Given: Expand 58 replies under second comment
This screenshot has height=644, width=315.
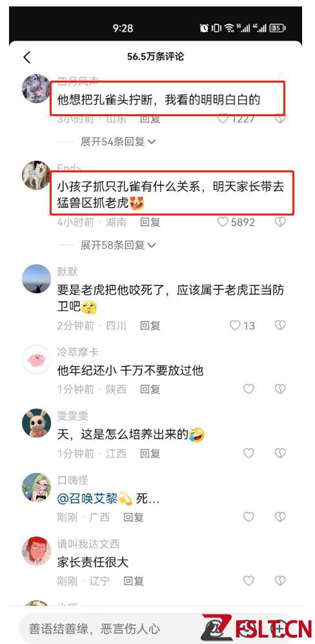Looking at the screenshot, I should (118, 245).
